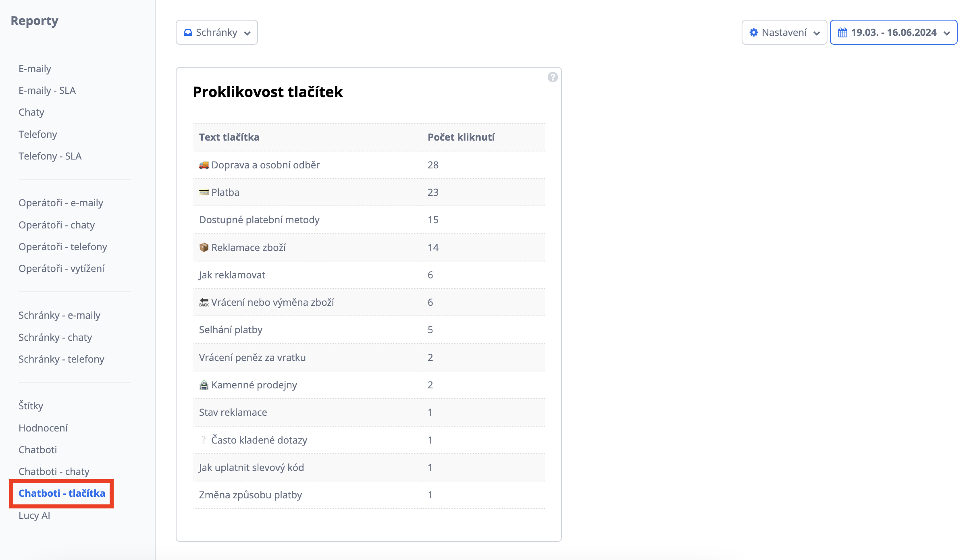Click the shop icon beside Kamenné prodejny
The width and height of the screenshot is (973, 560).
coord(204,385)
